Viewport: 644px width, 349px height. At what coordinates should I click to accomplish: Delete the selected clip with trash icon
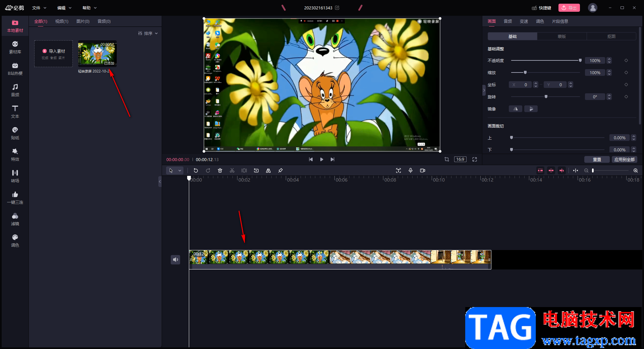coord(220,170)
